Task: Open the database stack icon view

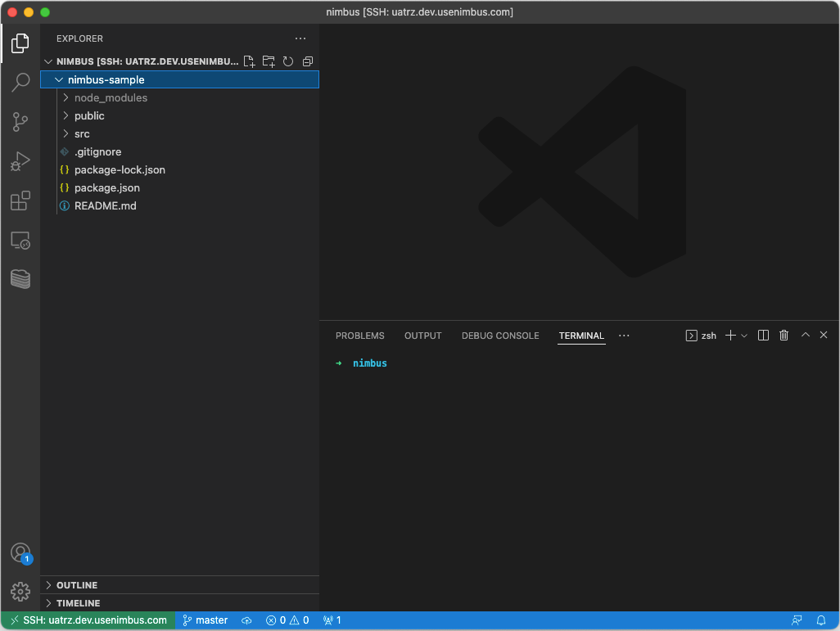Action: pyautogui.click(x=20, y=279)
